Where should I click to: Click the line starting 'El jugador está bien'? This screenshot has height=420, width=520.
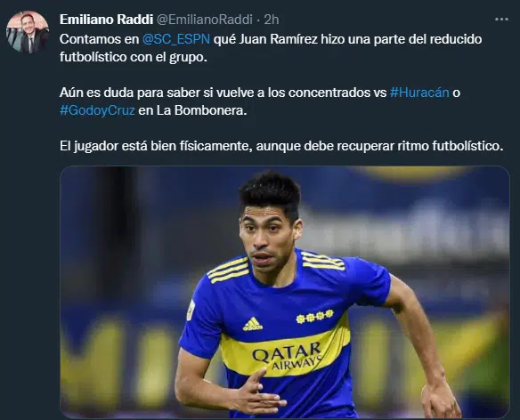pos(281,146)
